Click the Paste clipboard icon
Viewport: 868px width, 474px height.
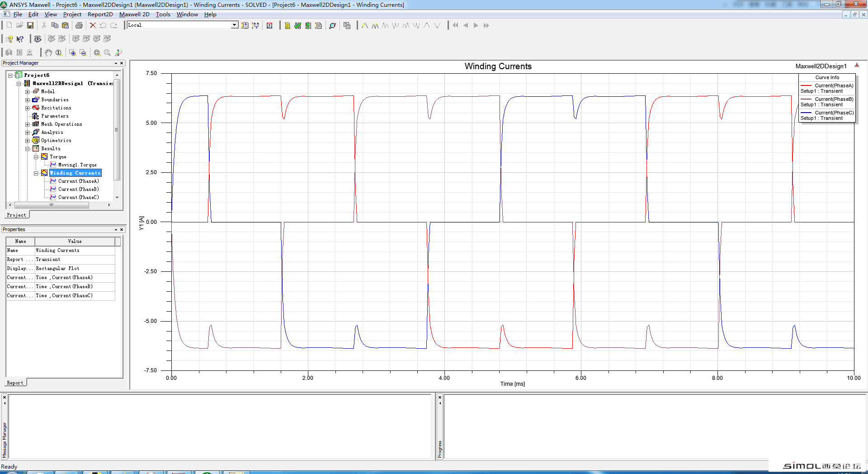pyautogui.click(x=66, y=25)
